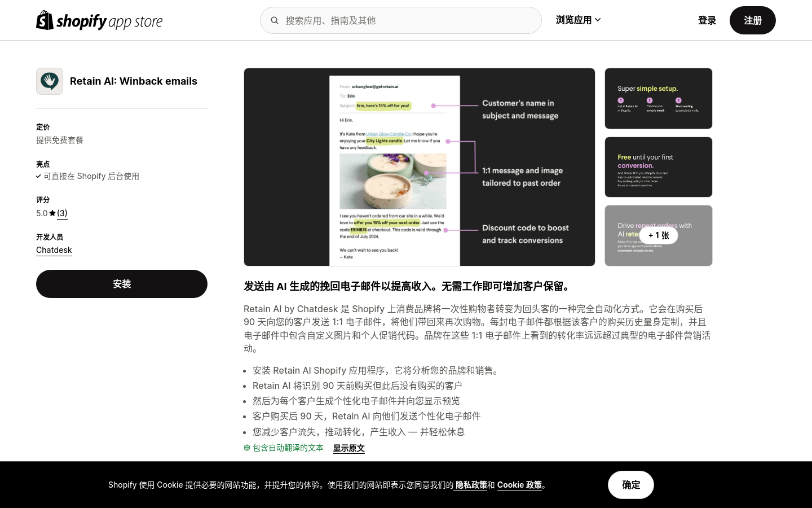Click the 可直接在 Shopify 后台使用 highlight
This screenshot has height=508, width=812.
(91, 176)
